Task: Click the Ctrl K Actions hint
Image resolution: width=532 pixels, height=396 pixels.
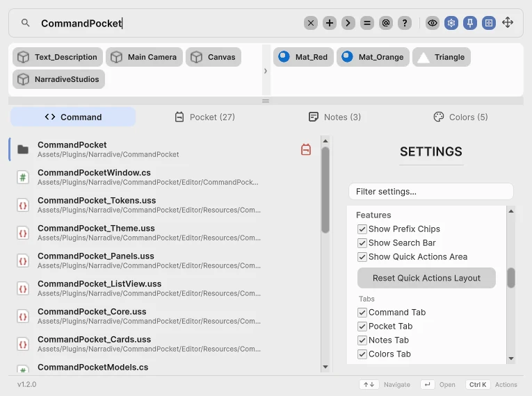Action: [x=491, y=384]
